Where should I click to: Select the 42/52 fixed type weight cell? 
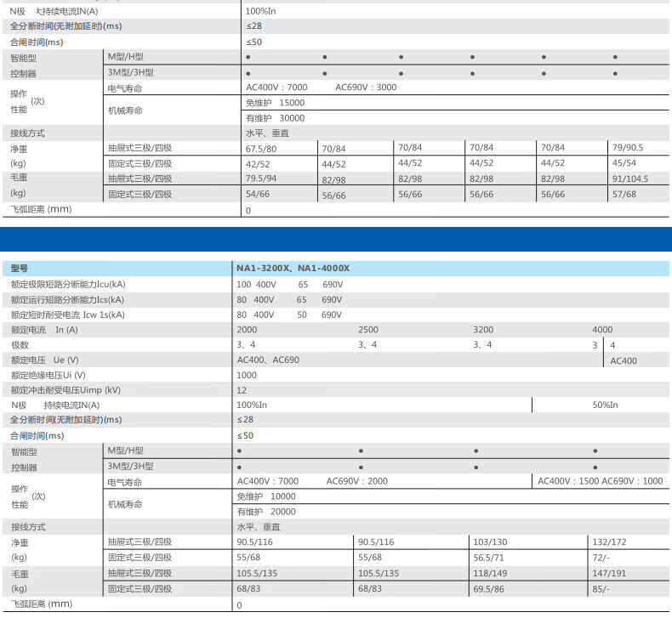(258, 163)
